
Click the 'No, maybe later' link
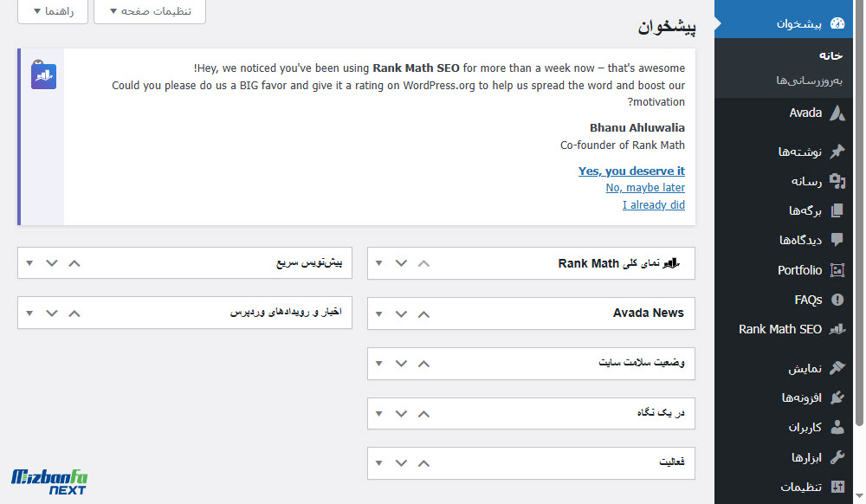[645, 188]
